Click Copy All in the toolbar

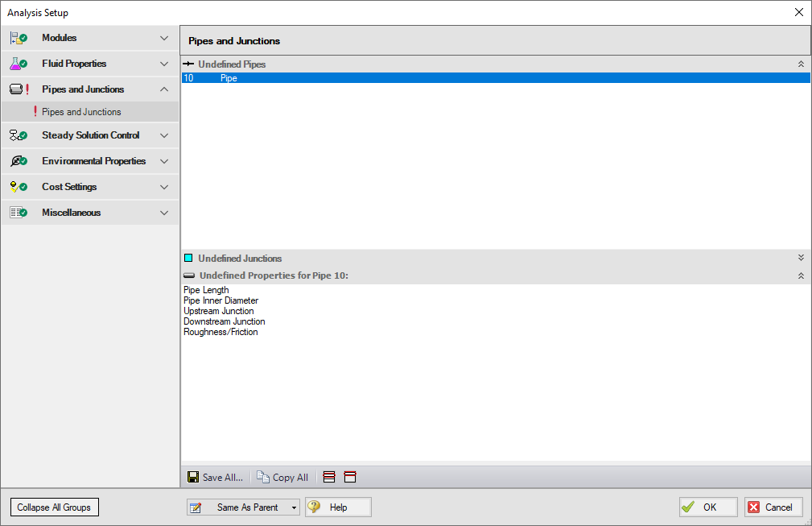(282, 477)
